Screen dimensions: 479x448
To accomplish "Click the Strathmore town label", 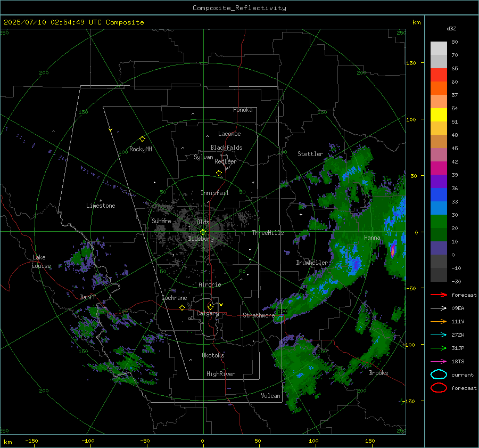I will 259,315.
